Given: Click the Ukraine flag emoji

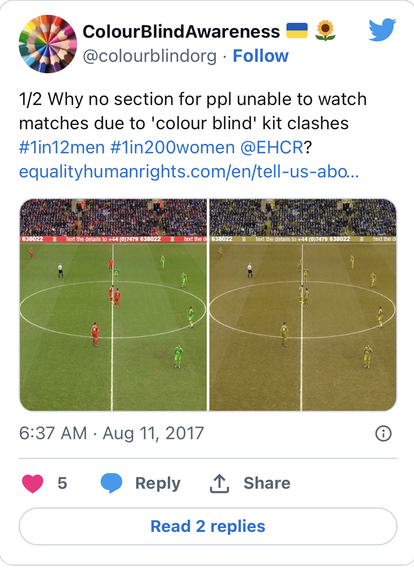Looking at the screenshot, I should (x=297, y=31).
